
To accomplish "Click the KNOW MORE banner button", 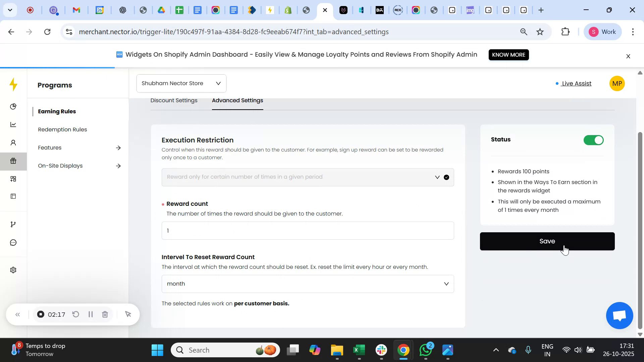I will click(x=508, y=55).
